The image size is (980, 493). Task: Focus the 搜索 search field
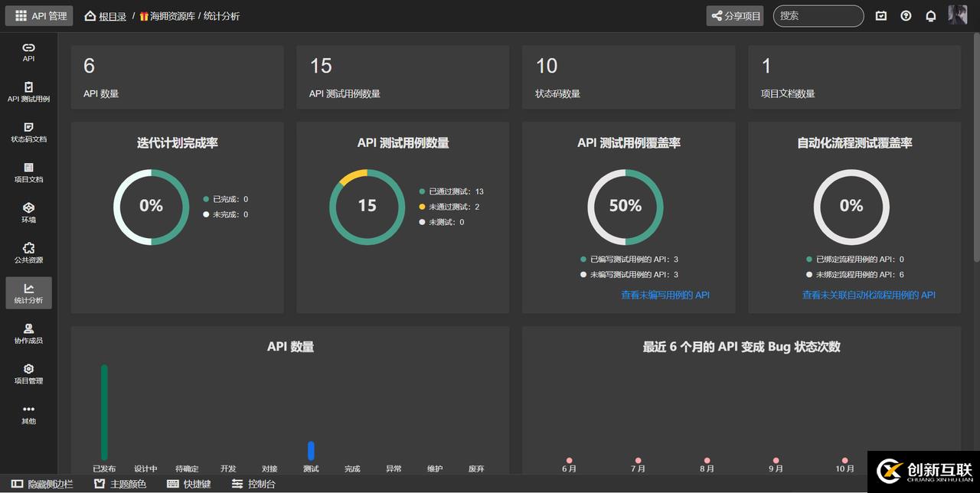click(x=818, y=15)
